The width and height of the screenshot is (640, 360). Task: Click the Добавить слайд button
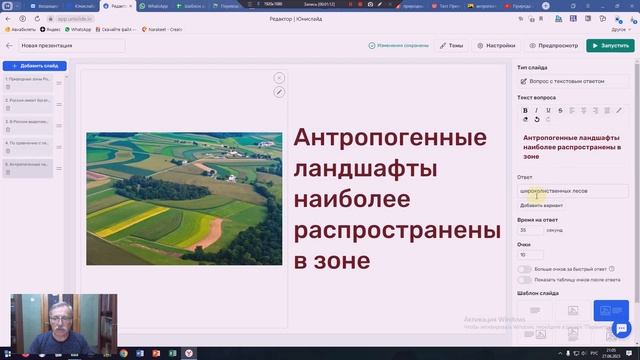click(x=35, y=66)
